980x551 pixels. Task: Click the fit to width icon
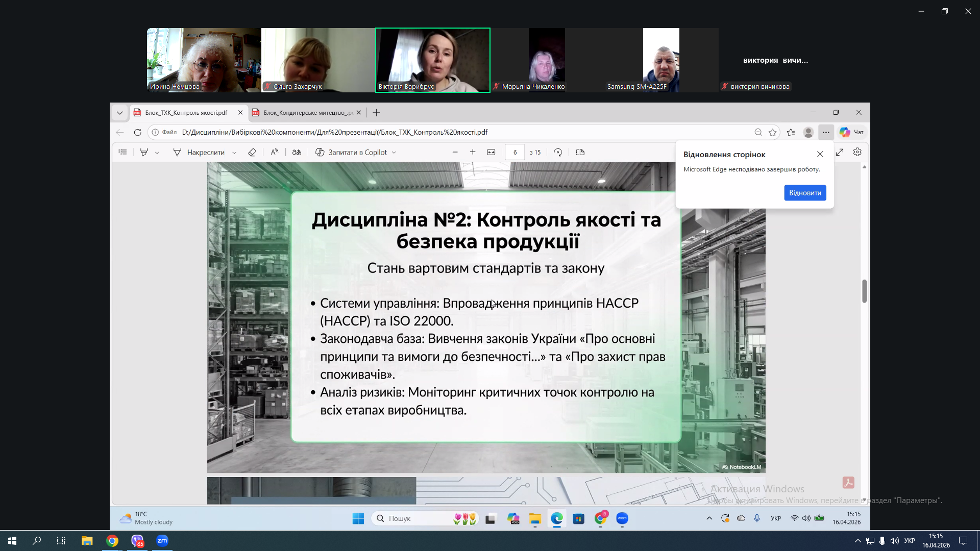pos(491,152)
